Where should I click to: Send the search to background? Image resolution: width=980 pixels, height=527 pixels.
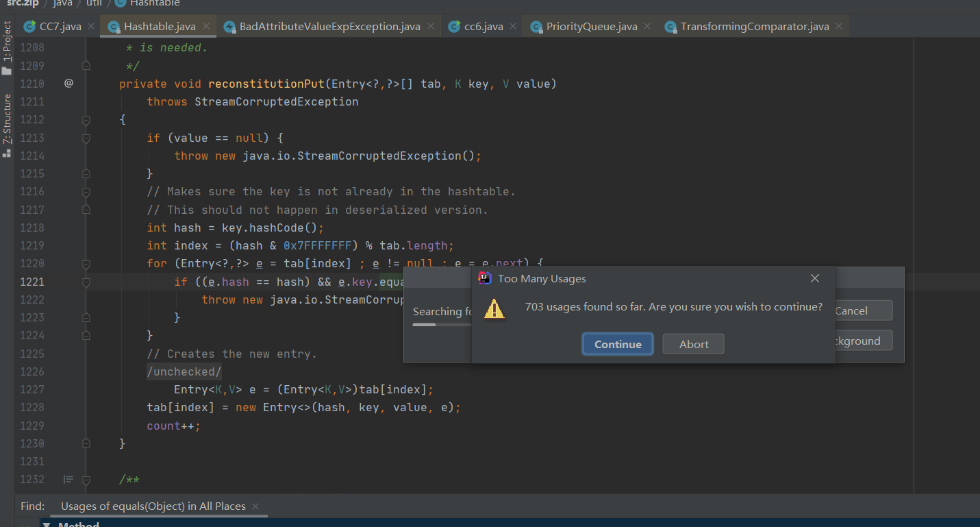coord(864,341)
